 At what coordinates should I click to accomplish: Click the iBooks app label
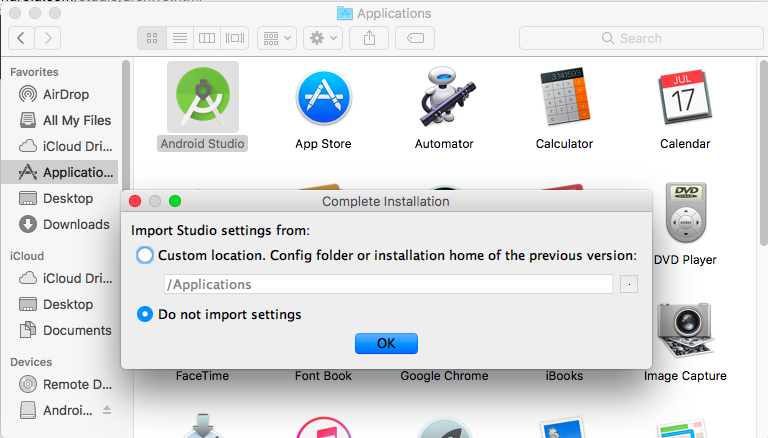tap(564, 376)
